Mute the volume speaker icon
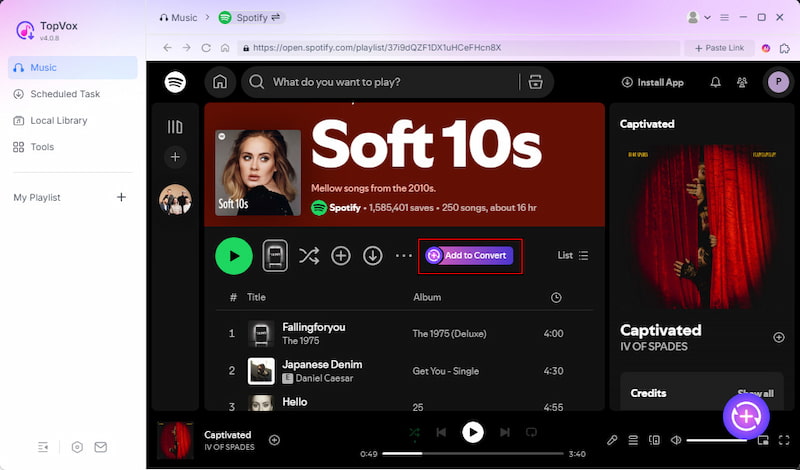Image resolution: width=800 pixels, height=470 pixels. (676, 440)
